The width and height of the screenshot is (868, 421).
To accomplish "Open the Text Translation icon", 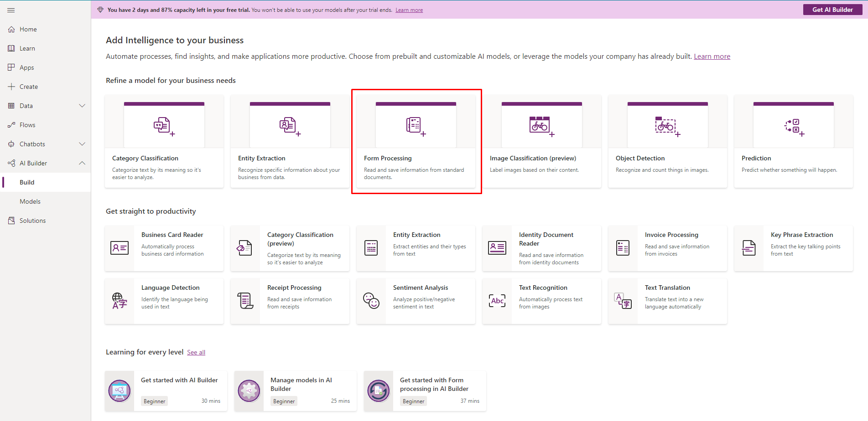I will tap(623, 301).
